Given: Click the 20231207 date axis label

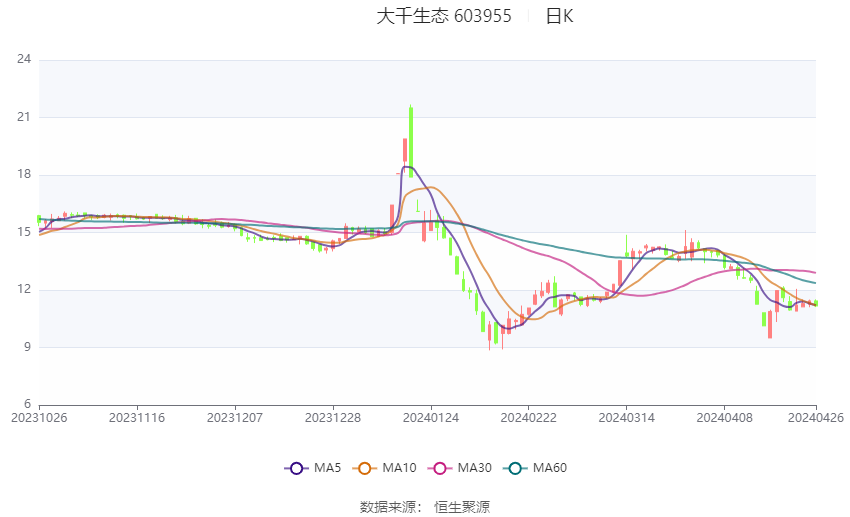Looking at the screenshot, I should click(x=235, y=418).
